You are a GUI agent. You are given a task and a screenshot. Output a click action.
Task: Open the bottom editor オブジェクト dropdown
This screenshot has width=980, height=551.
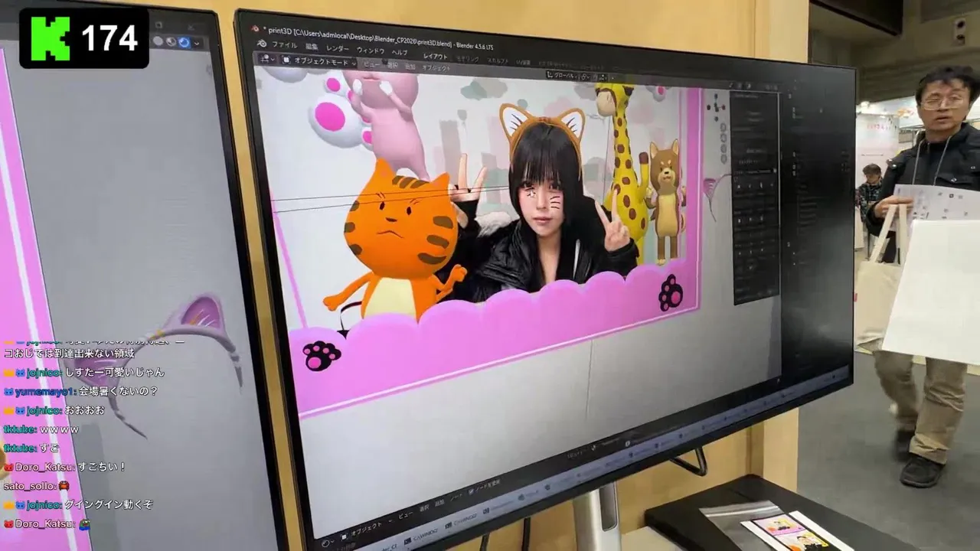click(367, 530)
